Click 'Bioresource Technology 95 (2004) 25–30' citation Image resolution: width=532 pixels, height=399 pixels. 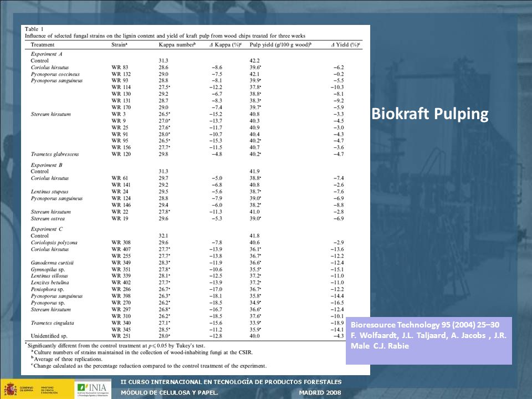425,325
